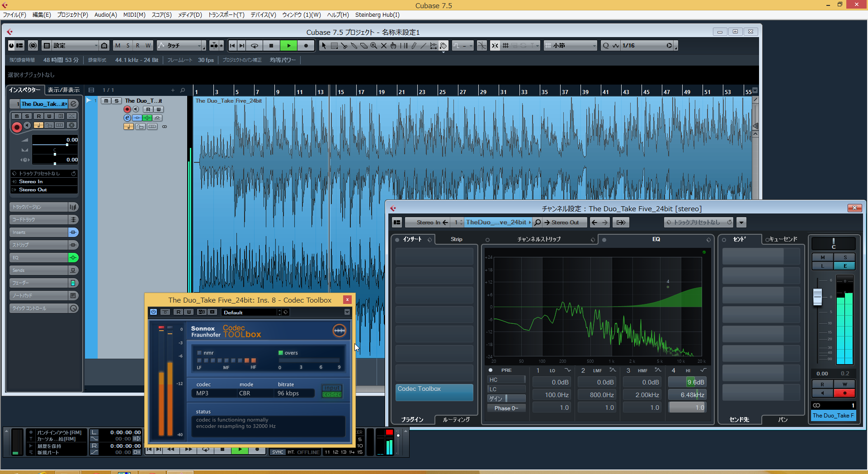The image size is (868, 474).
Task: Open channel settings functions dropdown arrow
Action: click(x=741, y=223)
